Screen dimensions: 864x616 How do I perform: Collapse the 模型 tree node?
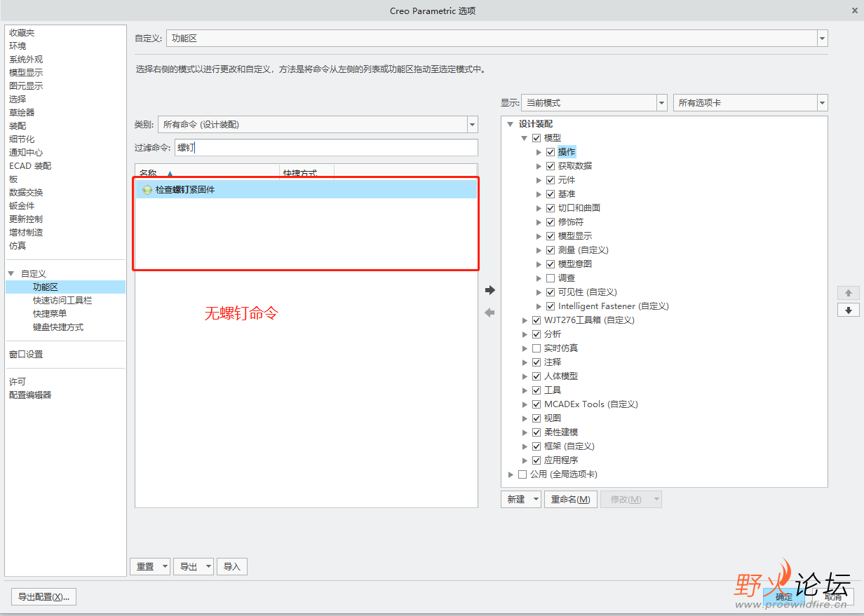(x=525, y=138)
